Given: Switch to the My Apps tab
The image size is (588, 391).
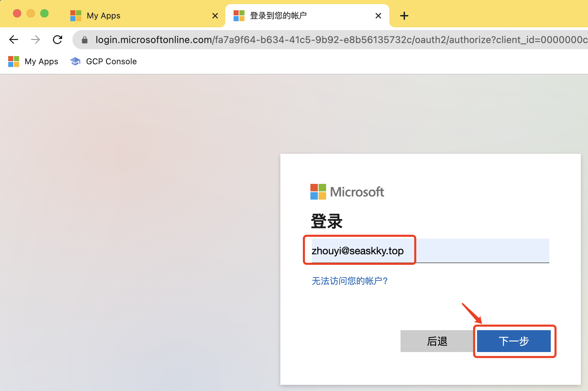Looking at the screenshot, I should click(x=143, y=16).
